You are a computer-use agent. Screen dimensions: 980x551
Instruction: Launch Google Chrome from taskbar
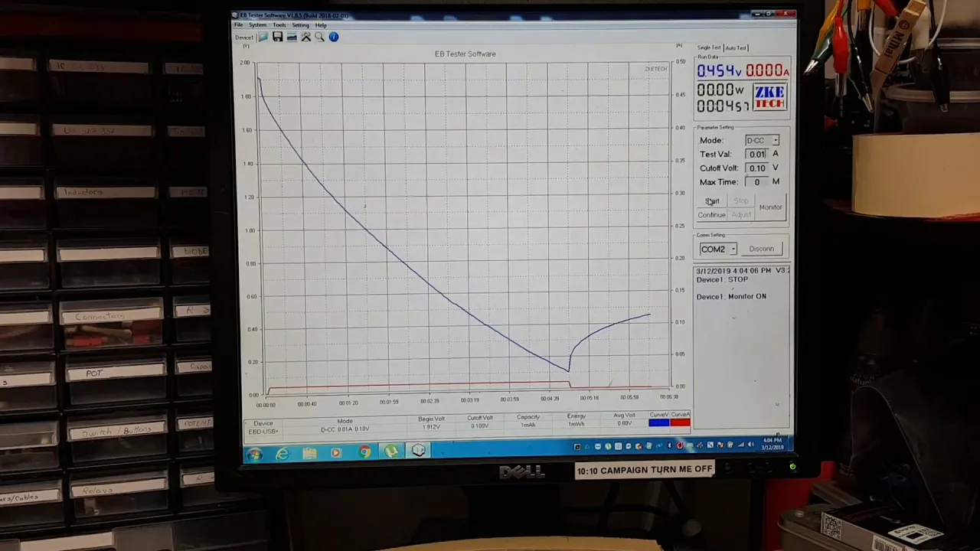pyautogui.click(x=364, y=453)
